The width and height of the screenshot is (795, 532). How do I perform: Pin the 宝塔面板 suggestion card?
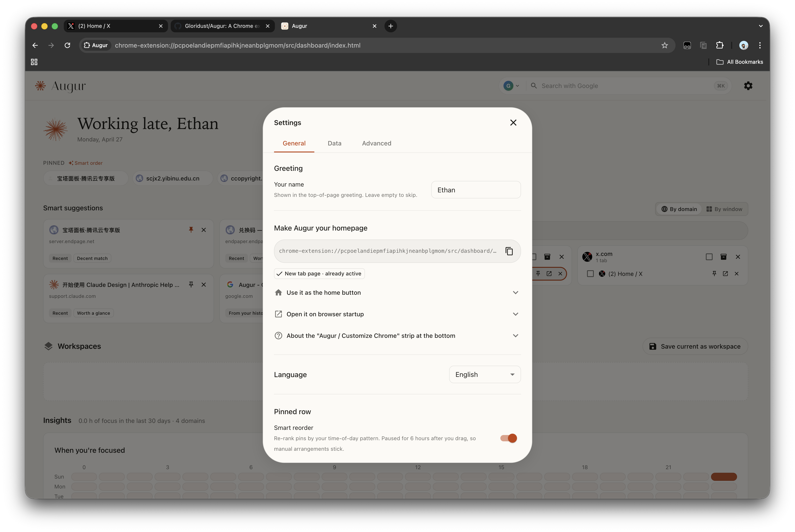pyautogui.click(x=191, y=230)
